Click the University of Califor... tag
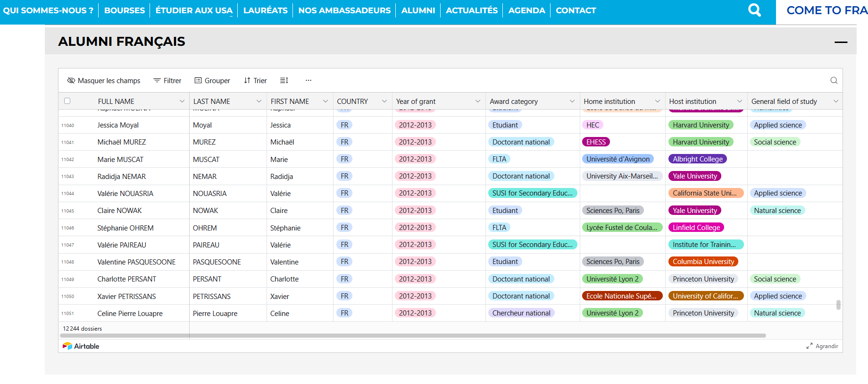 pos(706,296)
